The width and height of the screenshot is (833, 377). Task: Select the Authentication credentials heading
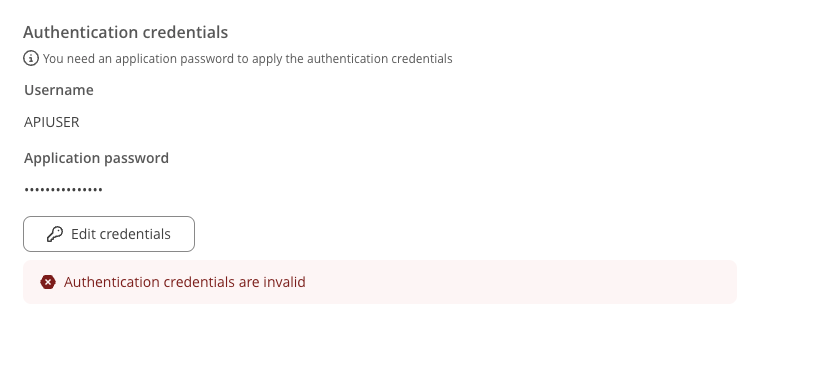coord(125,32)
